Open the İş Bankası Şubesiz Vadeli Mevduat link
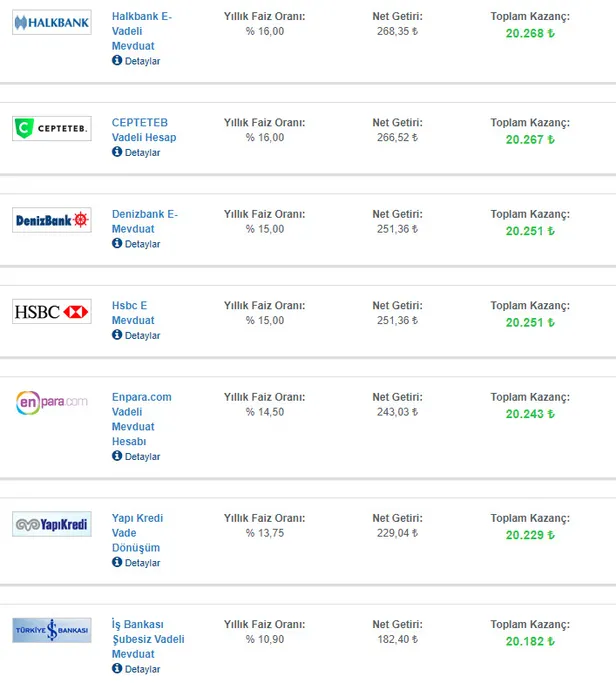 click(148, 639)
